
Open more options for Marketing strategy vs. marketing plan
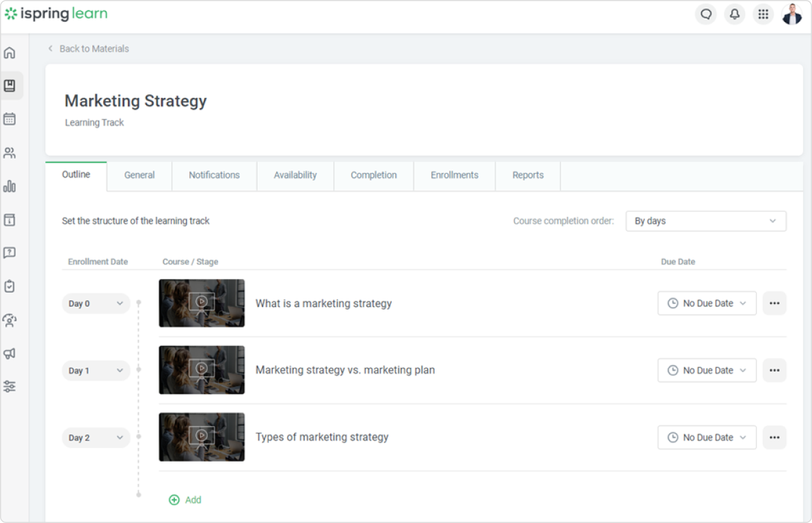[774, 371]
